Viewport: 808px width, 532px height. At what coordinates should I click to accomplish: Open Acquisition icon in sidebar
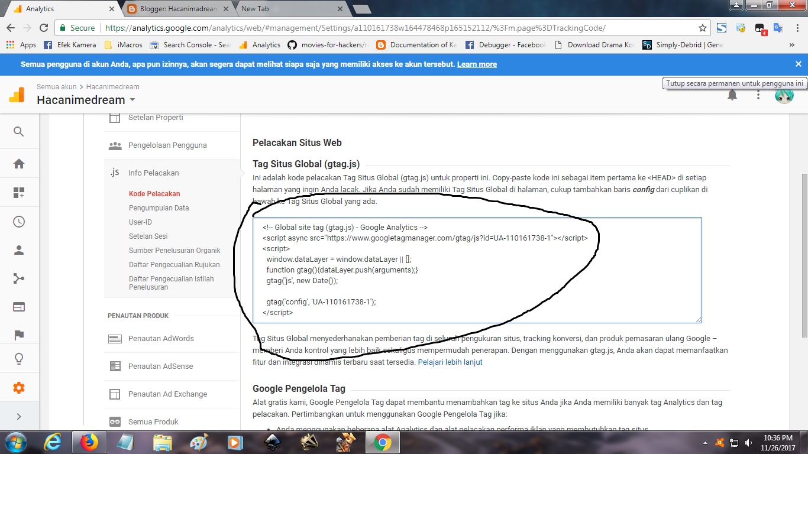[x=19, y=278]
